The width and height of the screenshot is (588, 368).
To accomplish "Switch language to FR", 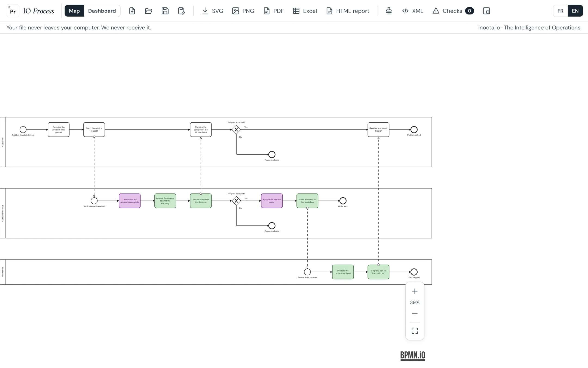I will coord(560,11).
